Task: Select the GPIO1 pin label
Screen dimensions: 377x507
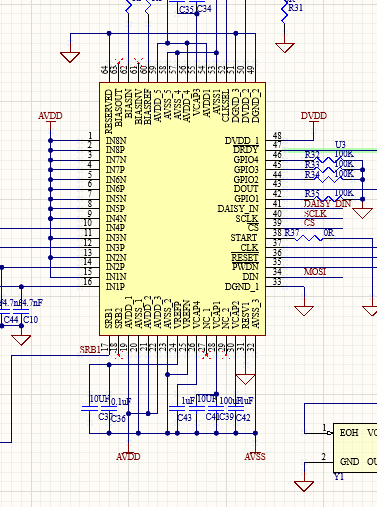Action: 246,199
